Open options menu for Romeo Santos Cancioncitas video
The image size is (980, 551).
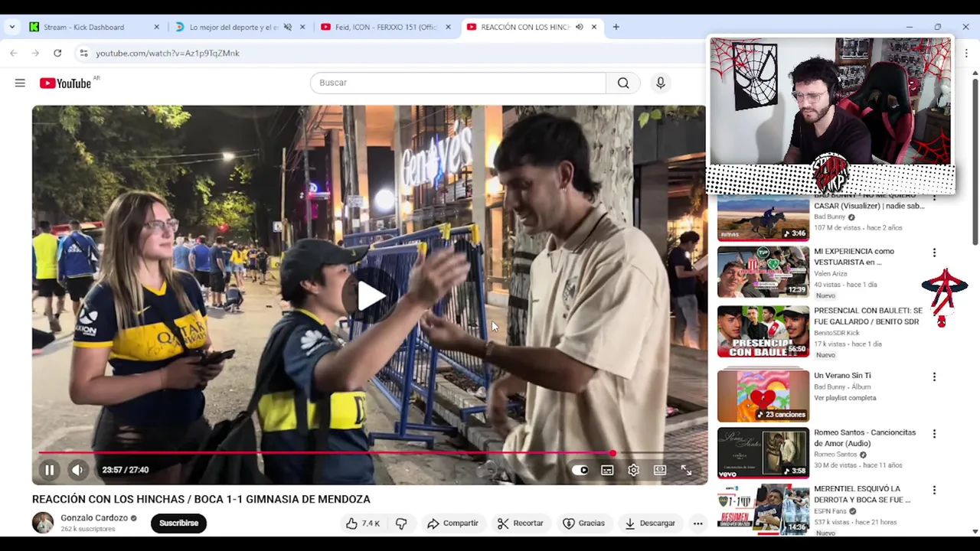point(934,434)
